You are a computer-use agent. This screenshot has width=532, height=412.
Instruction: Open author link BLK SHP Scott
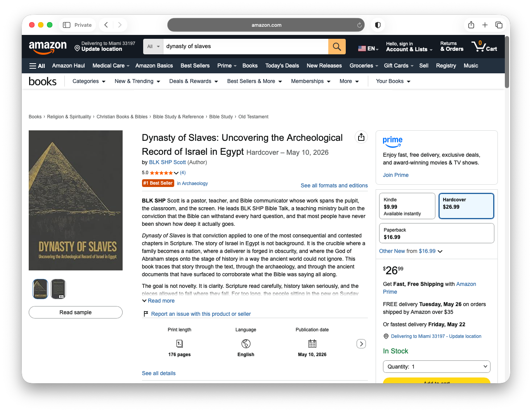167,162
